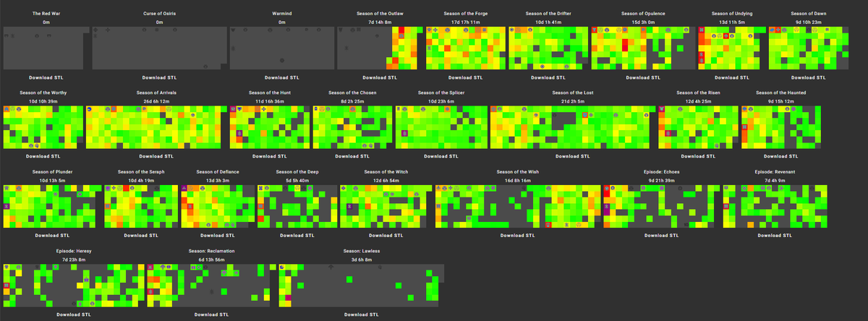Screen dimensions: 868x321
Task: Select Season of Opulence heatmap
Action: point(643,48)
